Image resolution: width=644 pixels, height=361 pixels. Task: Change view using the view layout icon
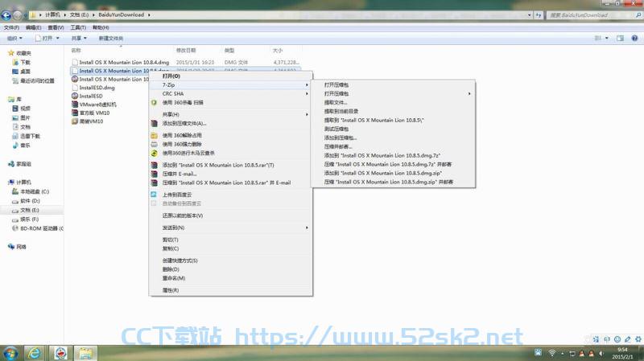[598, 38]
